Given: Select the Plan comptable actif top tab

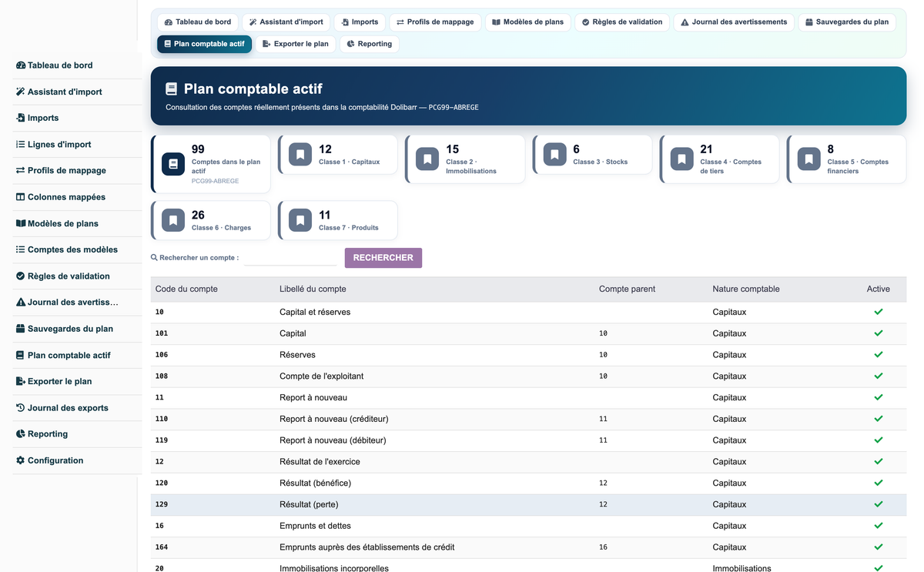Looking at the screenshot, I should [x=204, y=44].
